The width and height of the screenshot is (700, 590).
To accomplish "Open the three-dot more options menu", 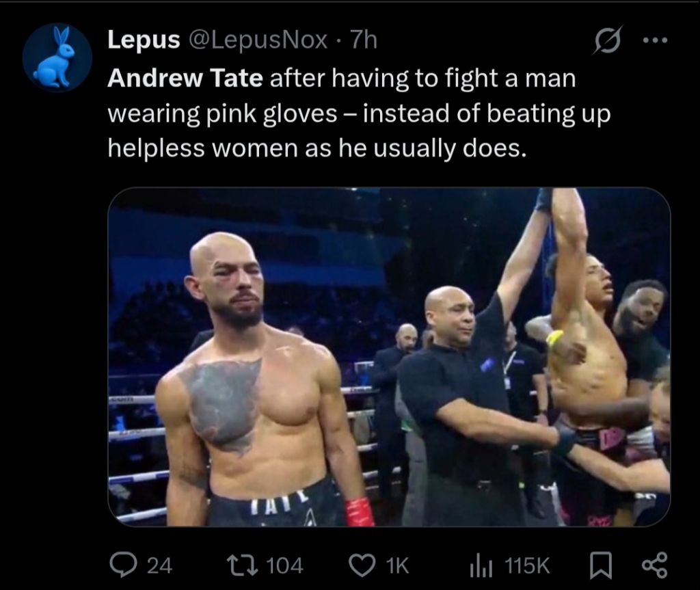I will pos(655,40).
